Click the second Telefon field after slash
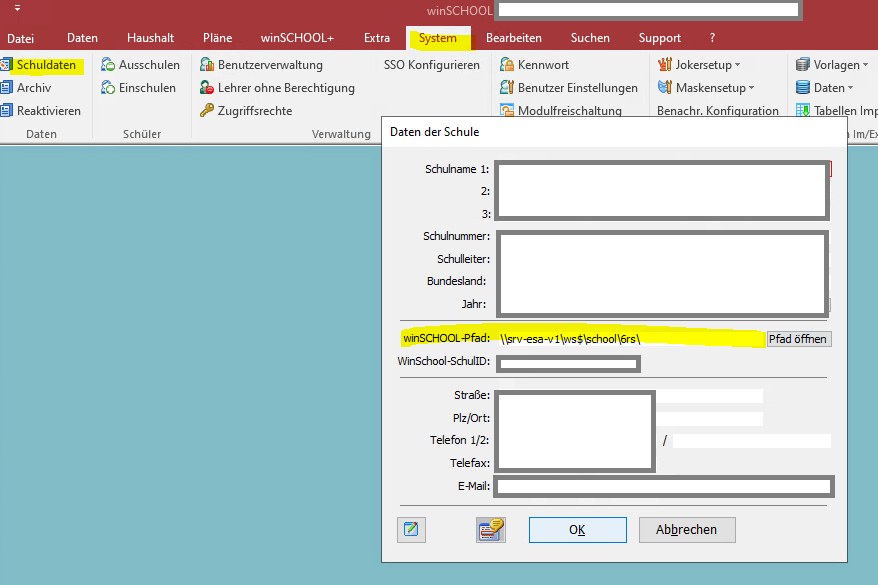The width and height of the screenshot is (878, 585). coord(751,441)
